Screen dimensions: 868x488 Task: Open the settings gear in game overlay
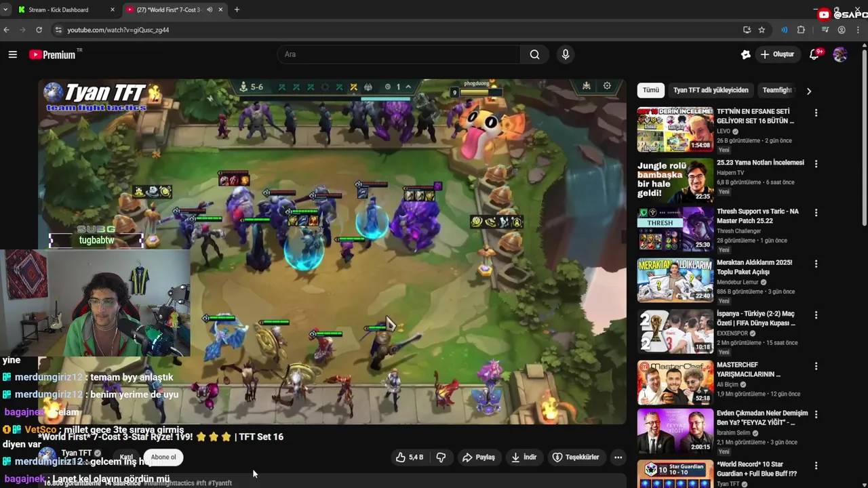pos(607,86)
